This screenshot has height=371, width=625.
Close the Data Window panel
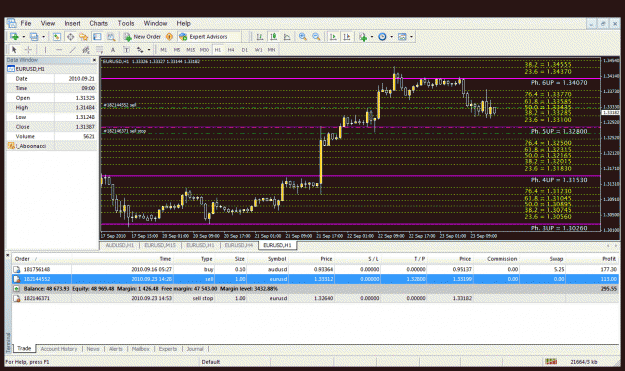click(x=94, y=60)
